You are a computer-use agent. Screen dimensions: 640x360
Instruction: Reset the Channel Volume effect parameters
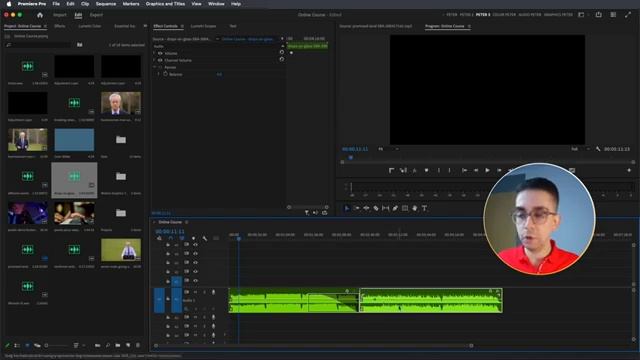pos(282,60)
